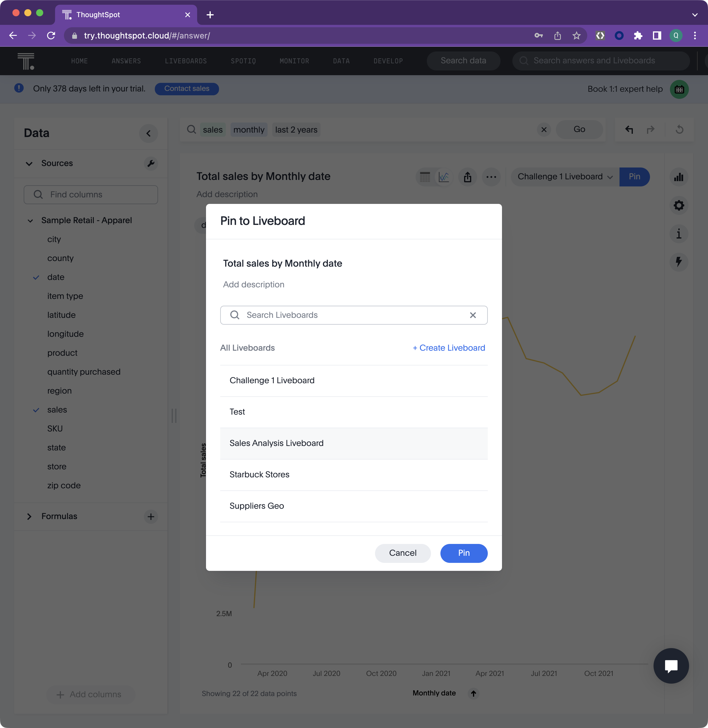
Task: Click the Search data button
Action: [463, 61]
